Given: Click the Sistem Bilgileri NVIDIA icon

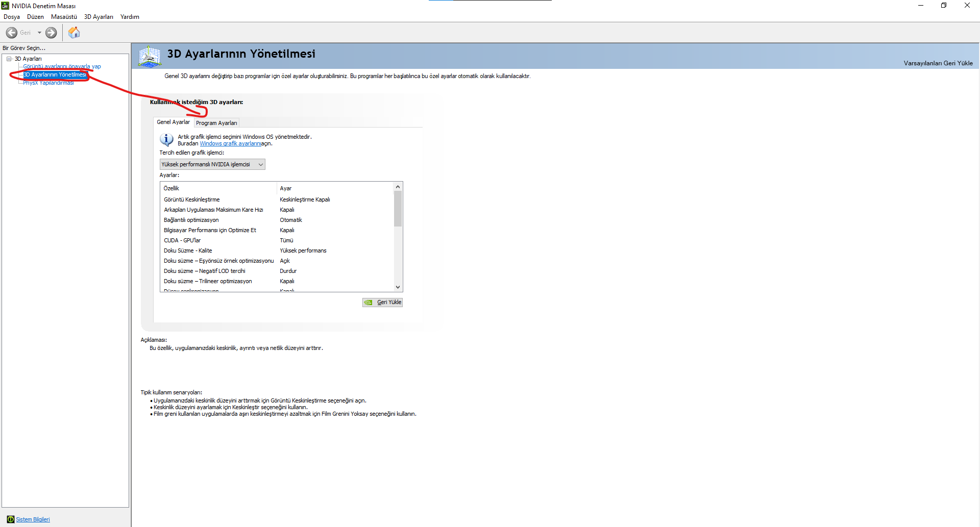Looking at the screenshot, I should coord(10,519).
